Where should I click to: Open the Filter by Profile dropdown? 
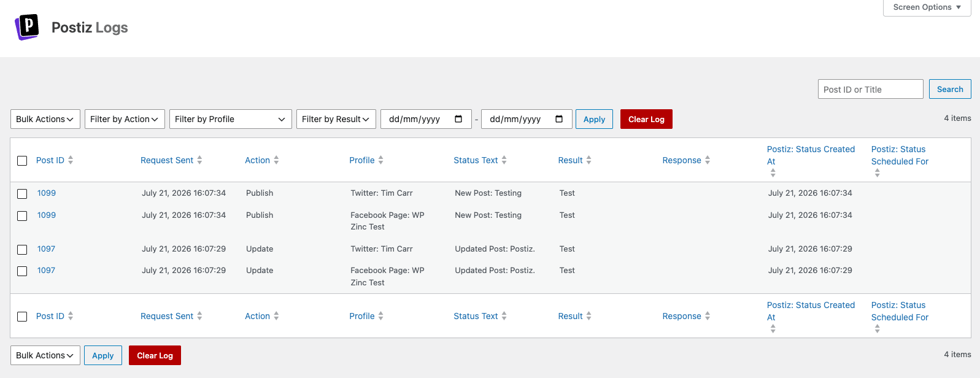click(230, 119)
